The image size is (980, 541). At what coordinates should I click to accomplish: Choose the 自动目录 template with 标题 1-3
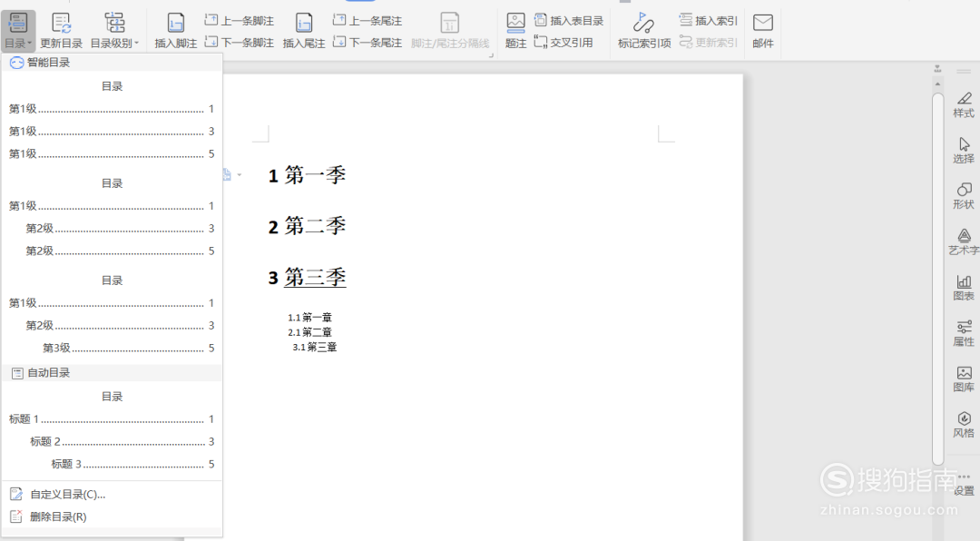tap(112, 430)
